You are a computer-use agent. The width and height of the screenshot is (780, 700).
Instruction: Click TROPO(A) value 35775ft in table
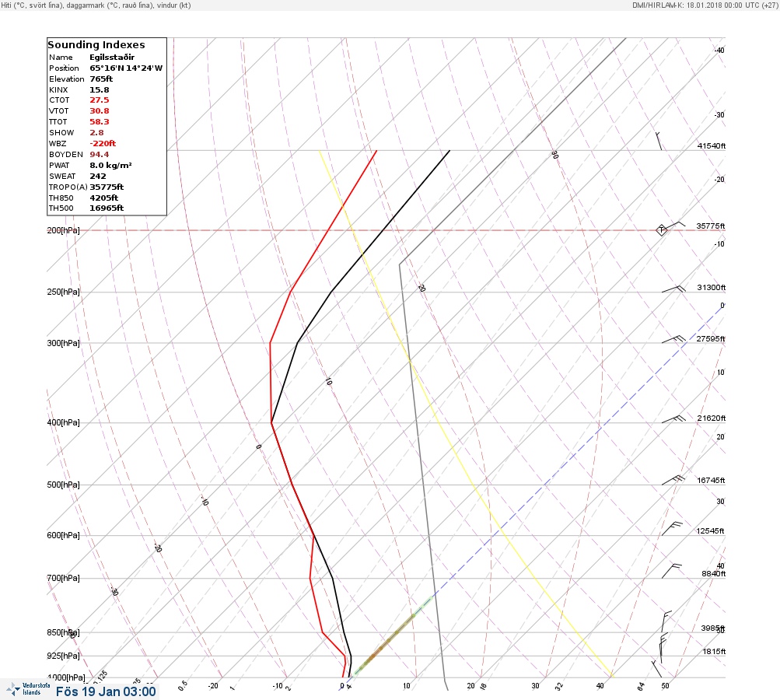tap(107, 187)
